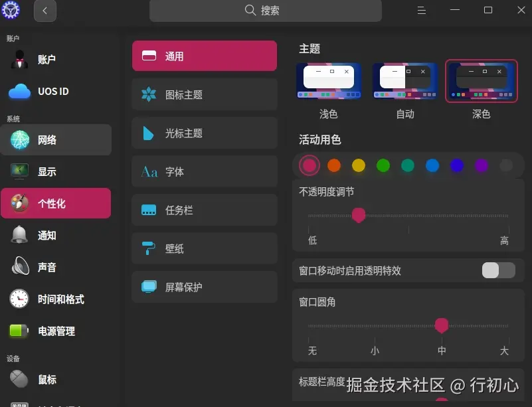
Task: Open 通知 (Notification) settings
Action: tap(19, 235)
